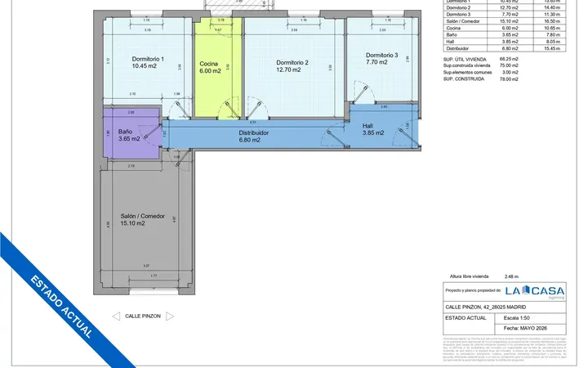Click the 15.10 m2 area in the gray room
Screen dimensions: 588x368
(132, 223)
